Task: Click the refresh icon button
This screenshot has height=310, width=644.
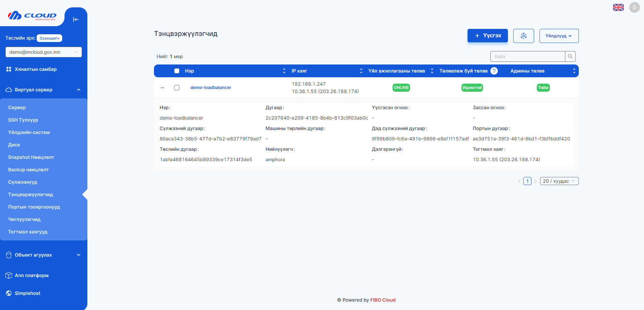Action: click(523, 36)
